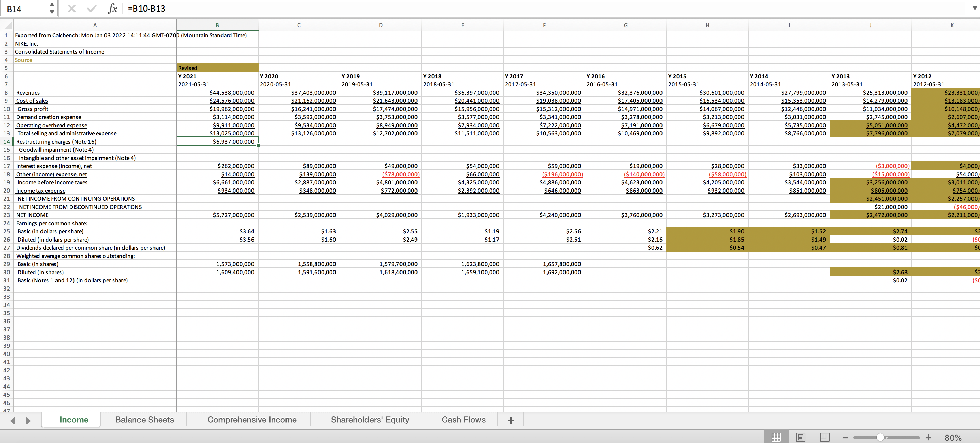Open the Comprehensive Income sheet tab
980x443 pixels.
click(252, 420)
